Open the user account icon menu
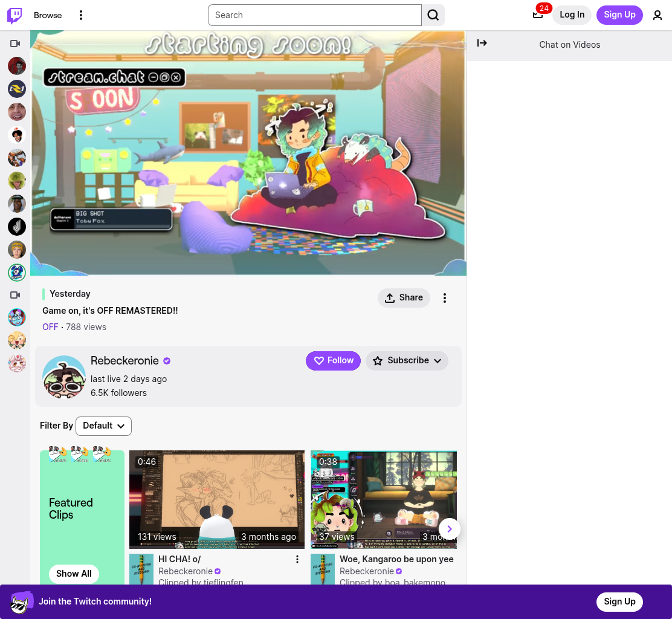The height and width of the screenshot is (619, 672). [657, 16]
